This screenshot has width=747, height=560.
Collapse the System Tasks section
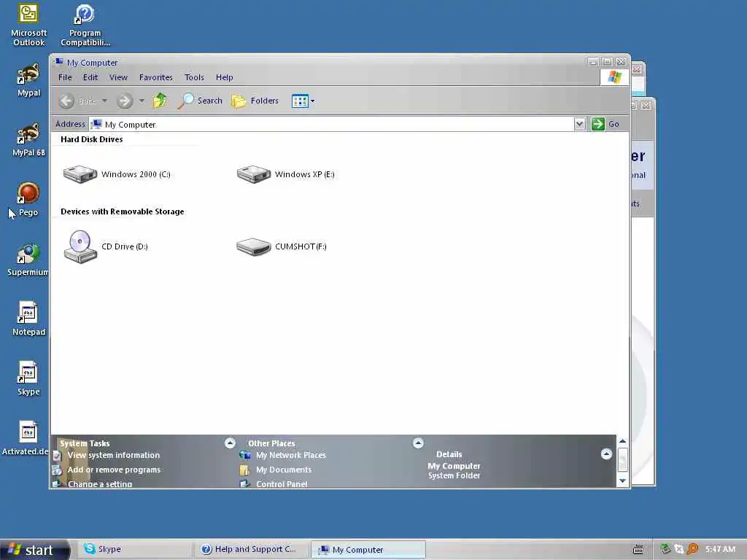coord(230,443)
